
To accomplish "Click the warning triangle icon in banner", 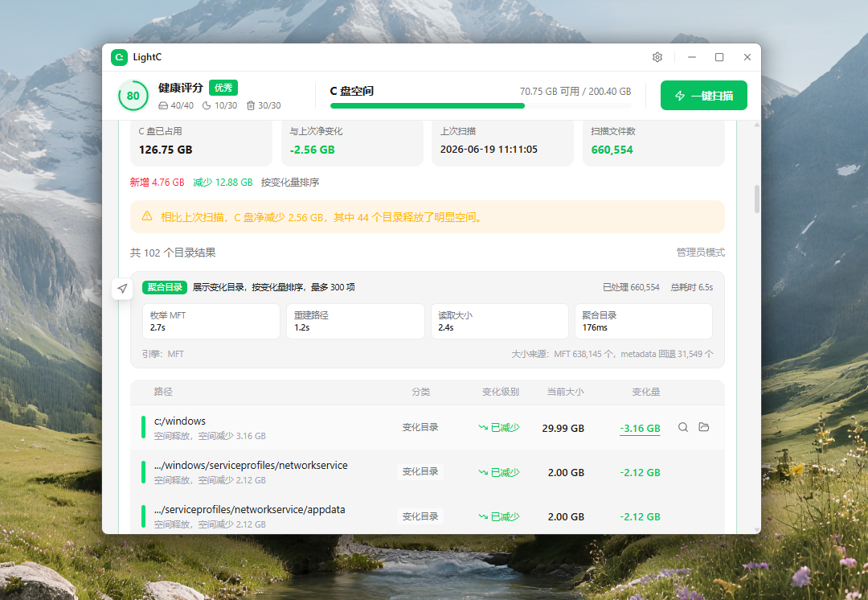I will (147, 216).
